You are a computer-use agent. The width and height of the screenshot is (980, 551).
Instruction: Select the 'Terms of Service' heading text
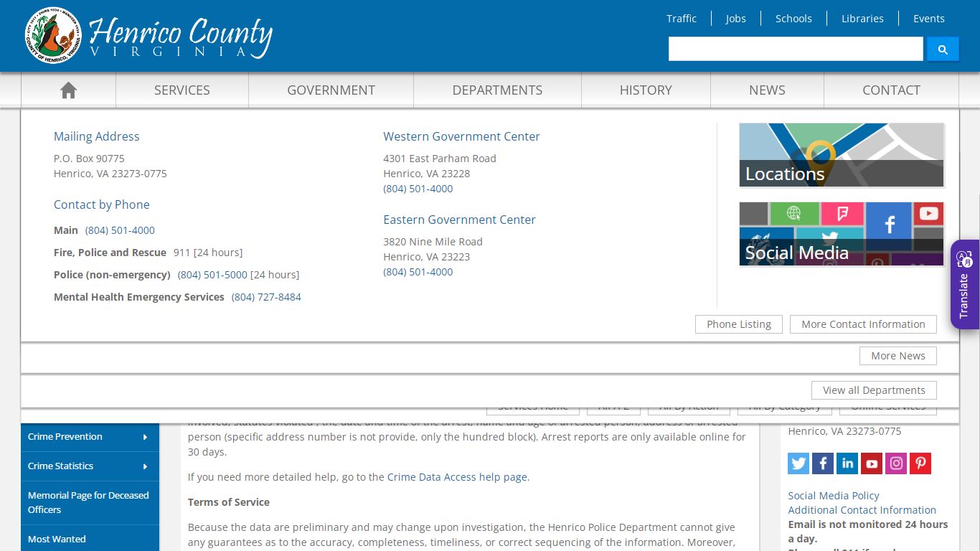coord(229,502)
